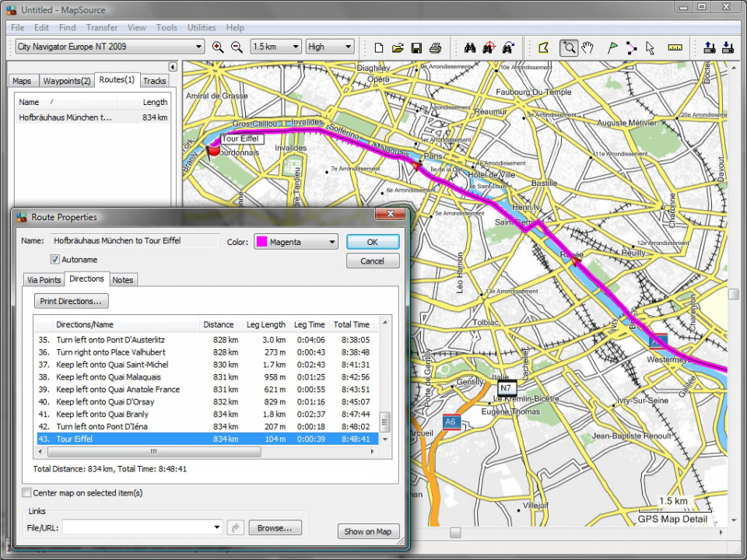Click the Zoom Out magnifier icon
Screen dimensions: 747x560
click(237, 47)
